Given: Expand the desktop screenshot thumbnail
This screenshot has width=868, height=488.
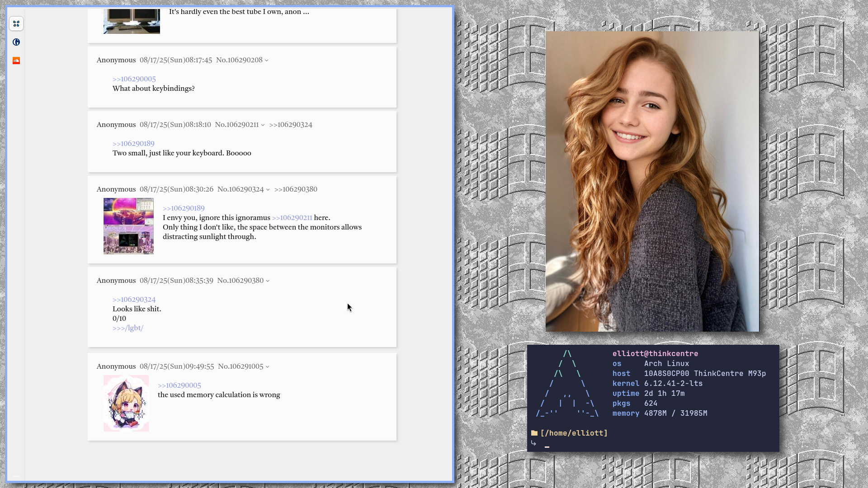Looking at the screenshot, I should coord(128,226).
